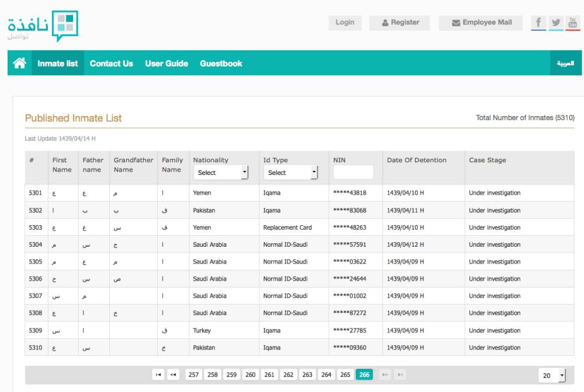
Task: Open the User Guide menu item
Action: pyautogui.click(x=166, y=63)
